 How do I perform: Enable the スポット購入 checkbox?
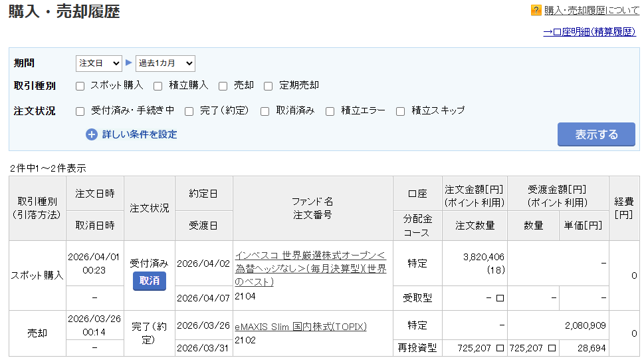pyautogui.click(x=80, y=86)
